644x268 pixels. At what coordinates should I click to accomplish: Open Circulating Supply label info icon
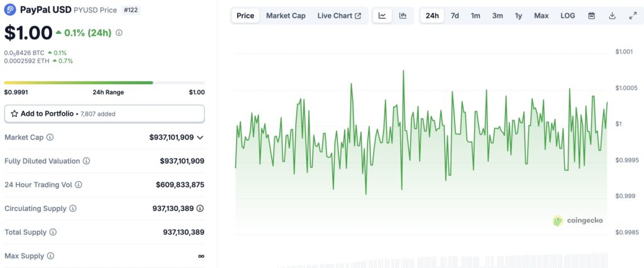tap(73, 209)
